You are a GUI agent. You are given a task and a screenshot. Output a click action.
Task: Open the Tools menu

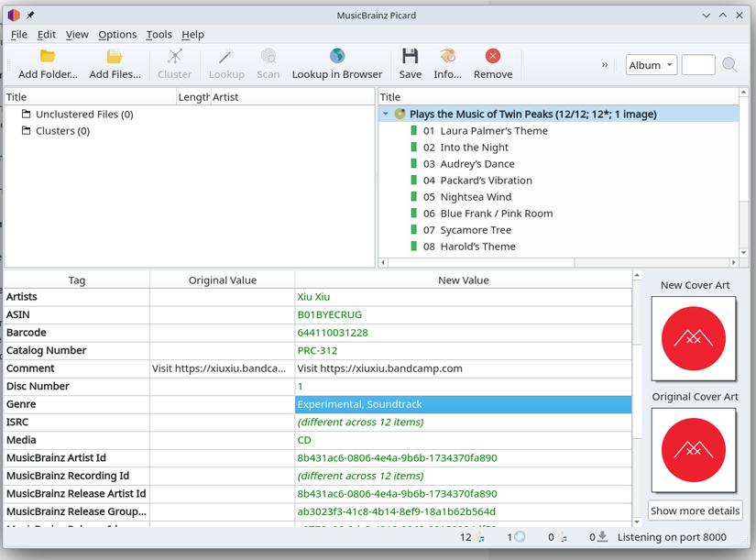pyautogui.click(x=159, y=35)
